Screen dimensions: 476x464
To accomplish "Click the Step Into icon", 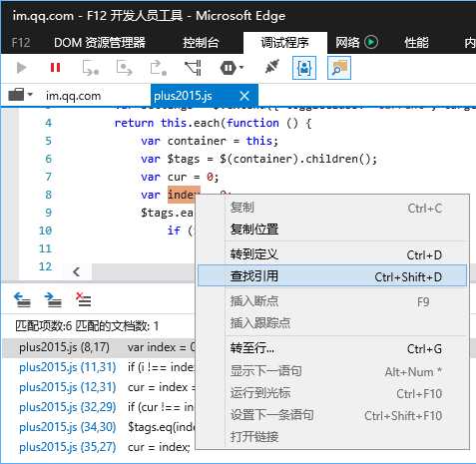I will pos(91,68).
